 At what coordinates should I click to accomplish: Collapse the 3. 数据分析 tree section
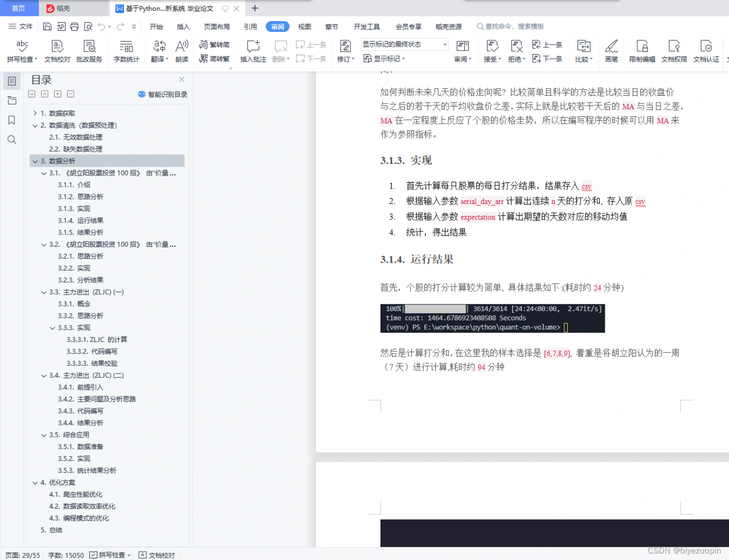point(35,161)
